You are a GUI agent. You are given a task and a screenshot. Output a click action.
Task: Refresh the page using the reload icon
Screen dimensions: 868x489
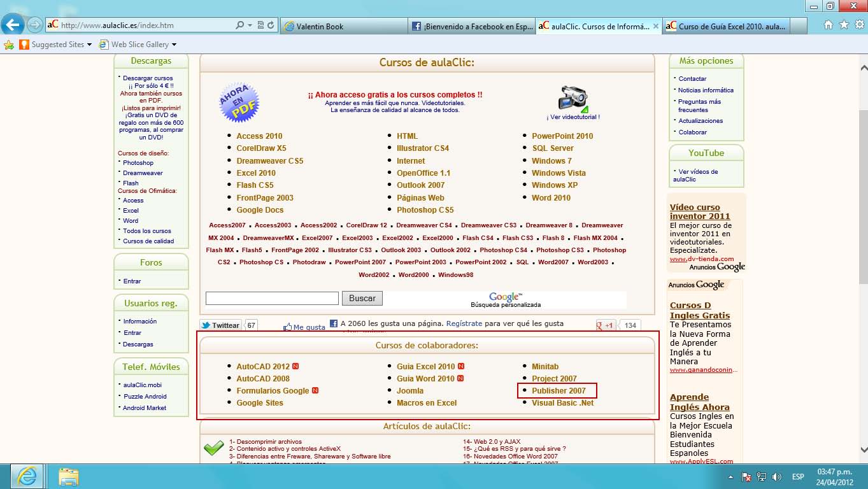271,25
